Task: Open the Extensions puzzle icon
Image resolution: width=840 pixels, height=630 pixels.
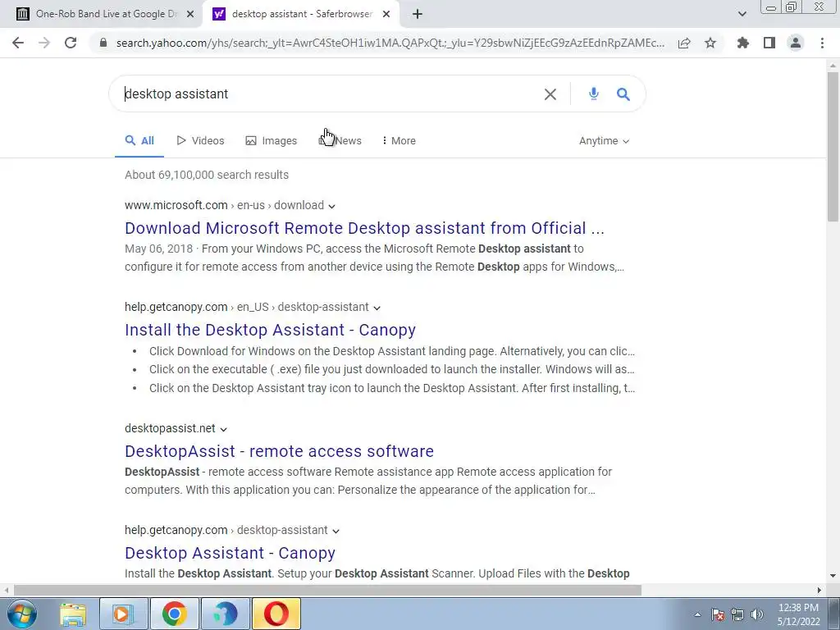Action: (743, 43)
